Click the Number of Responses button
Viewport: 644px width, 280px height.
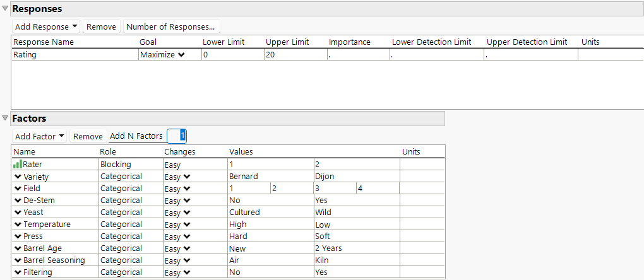tap(171, 26)
